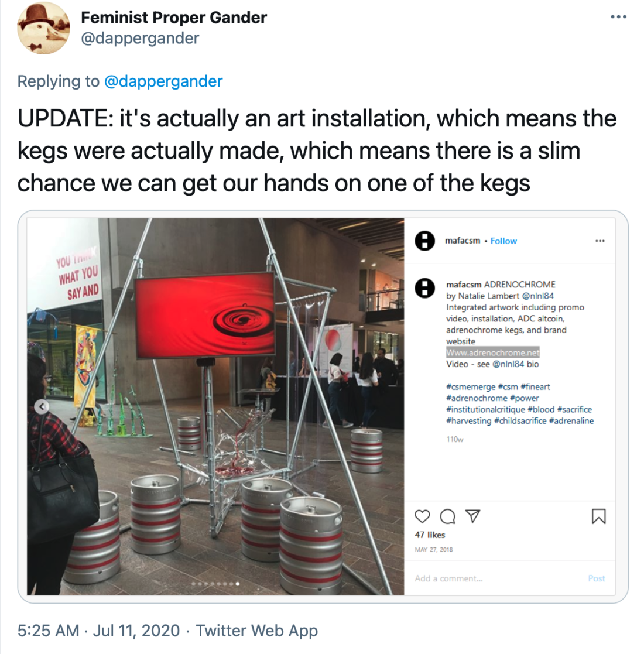Select the last carousel dot indicator

(238, 584)
